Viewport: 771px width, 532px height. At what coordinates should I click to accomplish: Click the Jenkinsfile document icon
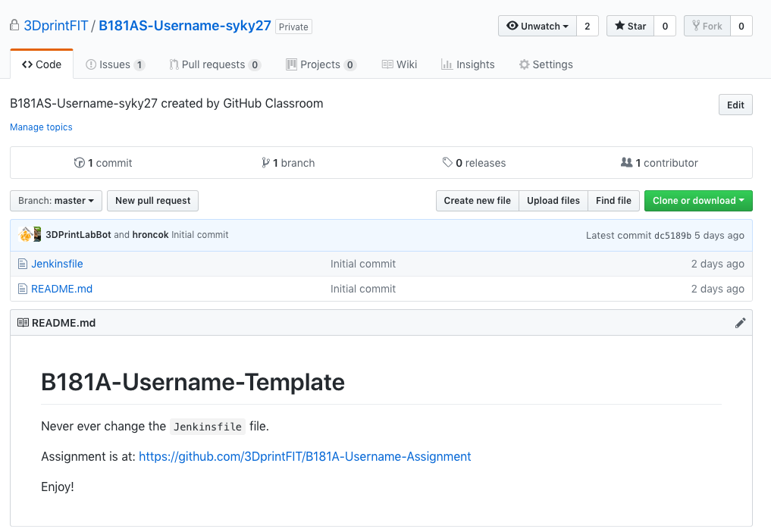click(24, 264)
